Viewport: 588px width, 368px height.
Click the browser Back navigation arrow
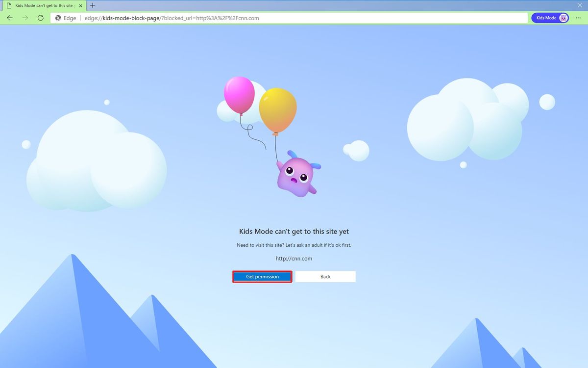pos(9,18)
